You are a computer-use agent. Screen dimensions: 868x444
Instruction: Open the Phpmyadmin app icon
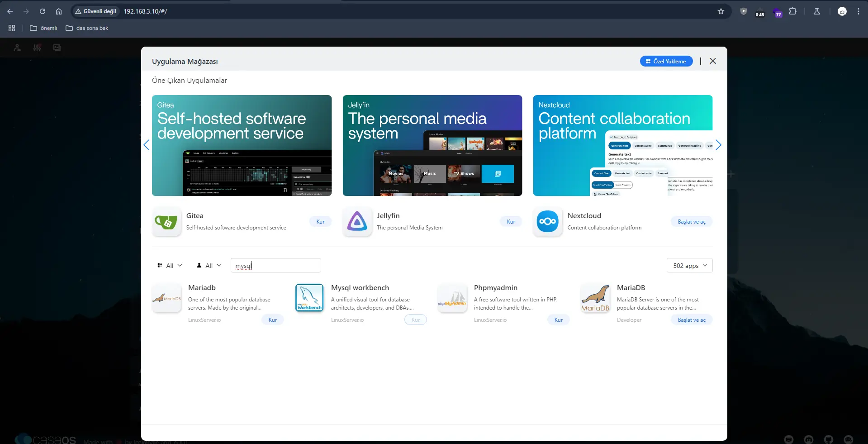pyautogui.click(x=452, y=298)
